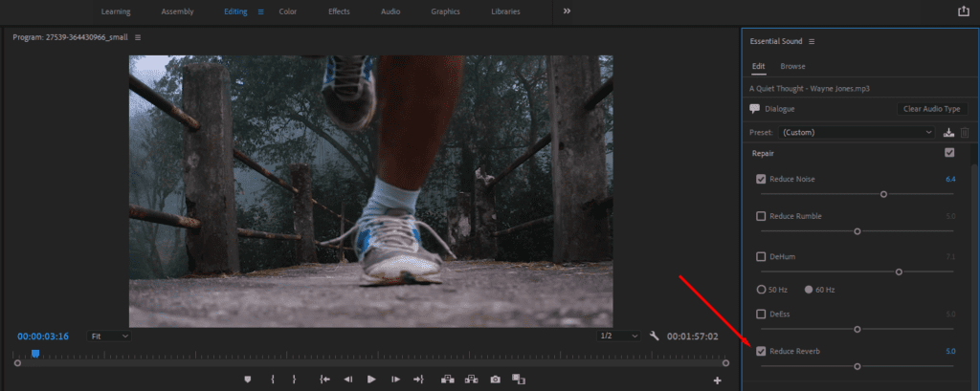
Task: Enable the Reduce Rumble checkbox
Action: pos(761,216)
